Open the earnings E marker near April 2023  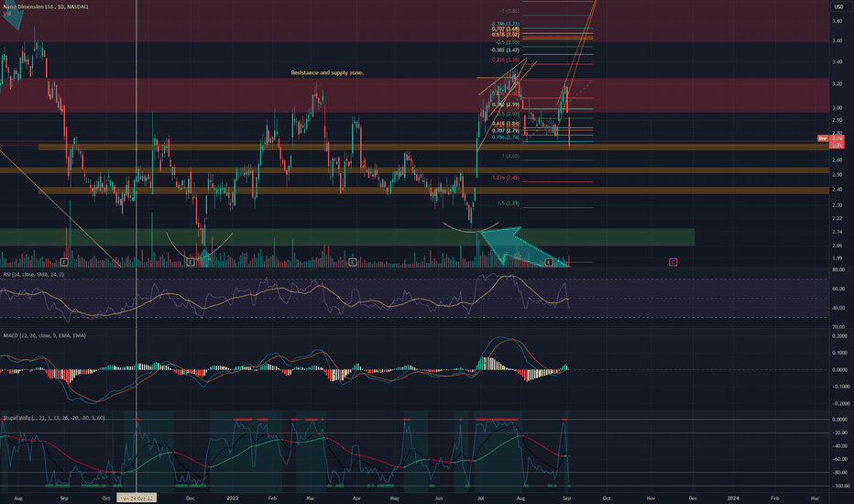pyautogui.click(x=353, y=262)
